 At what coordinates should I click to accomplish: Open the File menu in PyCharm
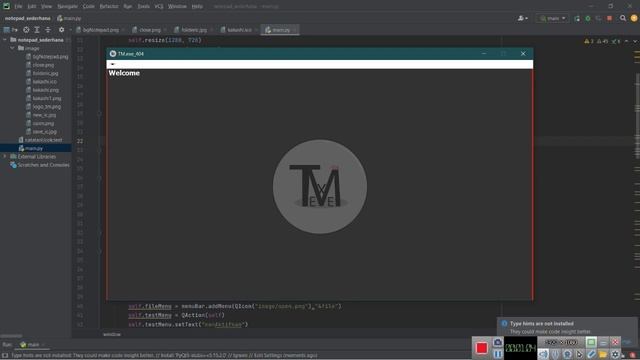(x=18, y=7)
